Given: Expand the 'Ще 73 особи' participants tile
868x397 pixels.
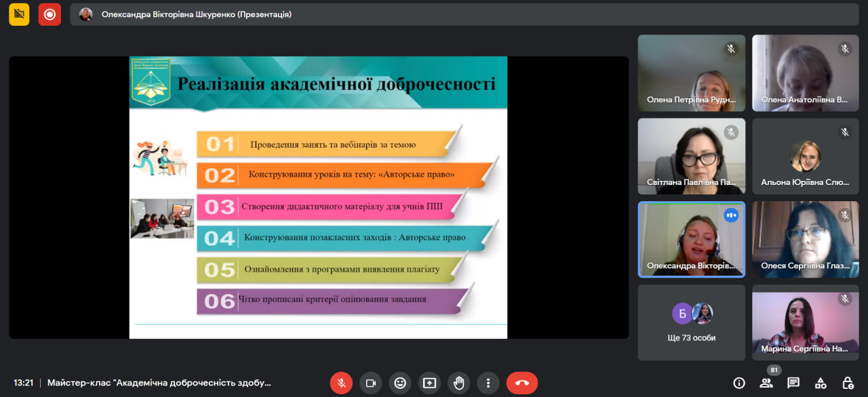Looking at the screenshot, I should pyautogui.click(x=691, y=322).
